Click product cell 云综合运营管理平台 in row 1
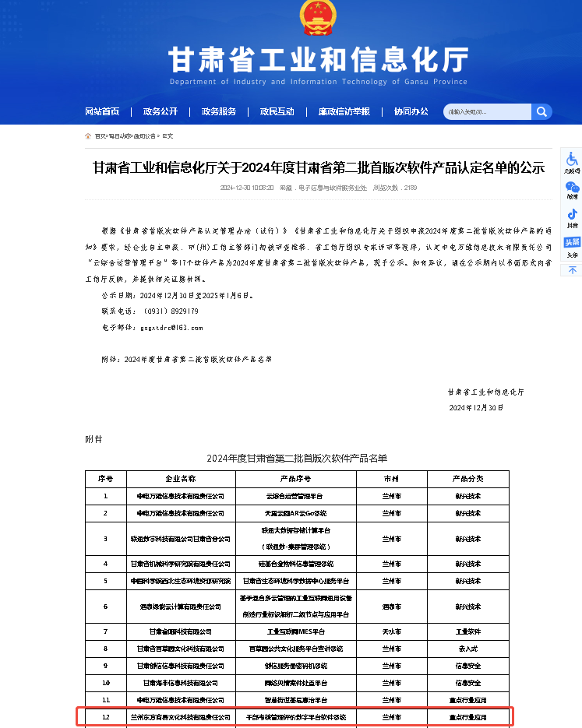The image size is (582, 728). 296,496
